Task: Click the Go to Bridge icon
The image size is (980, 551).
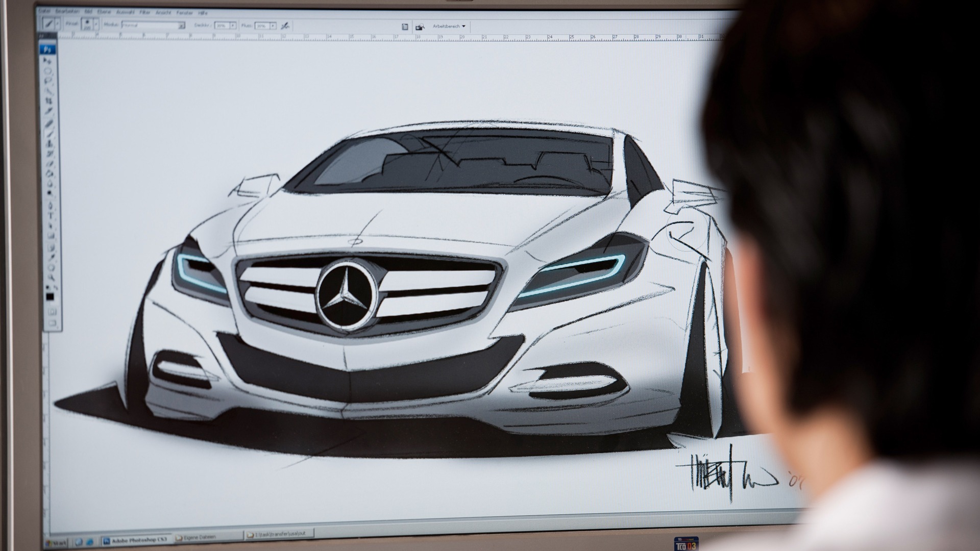Action: (420, 27)
